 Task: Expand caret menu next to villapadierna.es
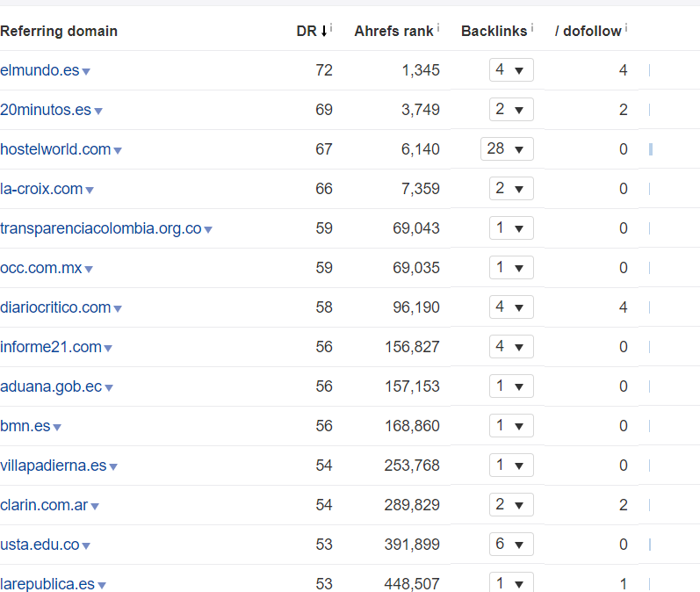tap(113, 467)
